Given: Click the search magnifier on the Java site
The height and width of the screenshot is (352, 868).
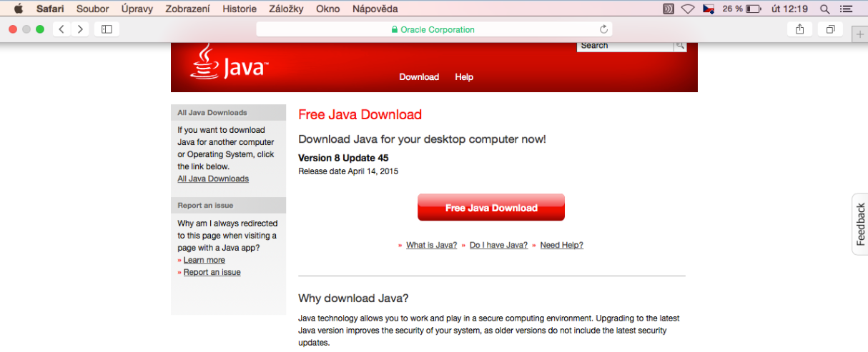Looking at the screenshot, I should tap(680, 46).
